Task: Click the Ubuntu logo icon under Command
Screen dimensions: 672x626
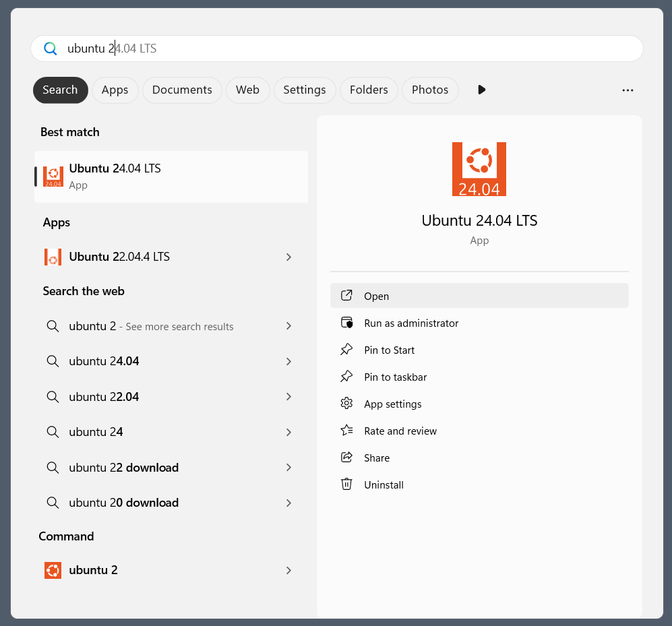Action: (x=53, y=570)
